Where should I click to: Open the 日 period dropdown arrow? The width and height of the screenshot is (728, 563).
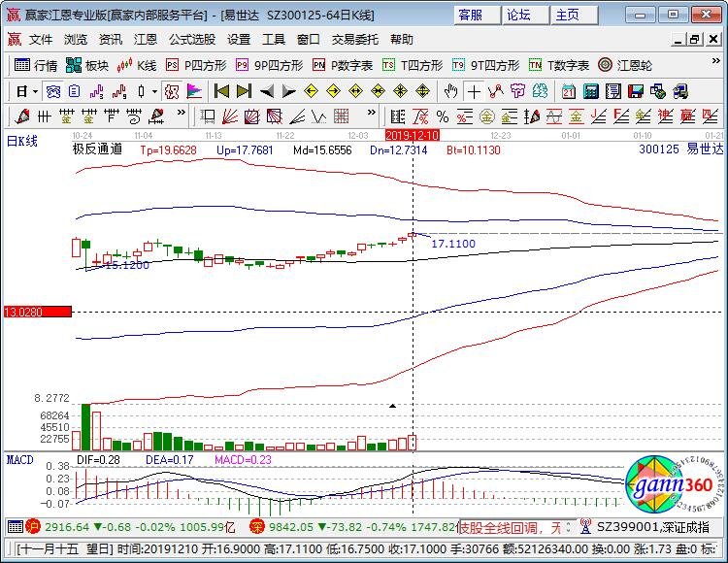click(x=35, y=91)
